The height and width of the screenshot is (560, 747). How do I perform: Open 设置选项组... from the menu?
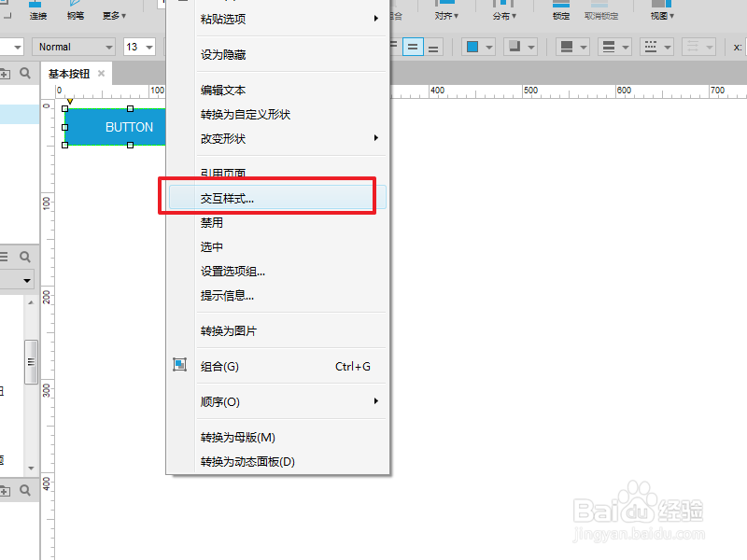277,271
